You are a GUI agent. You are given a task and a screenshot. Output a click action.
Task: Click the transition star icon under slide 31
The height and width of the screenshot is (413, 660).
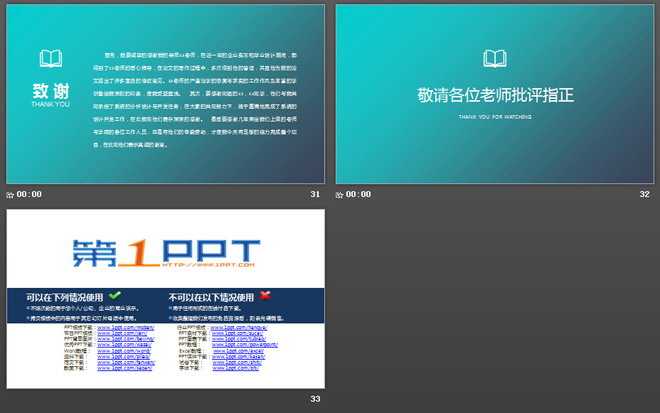point(10,195)
